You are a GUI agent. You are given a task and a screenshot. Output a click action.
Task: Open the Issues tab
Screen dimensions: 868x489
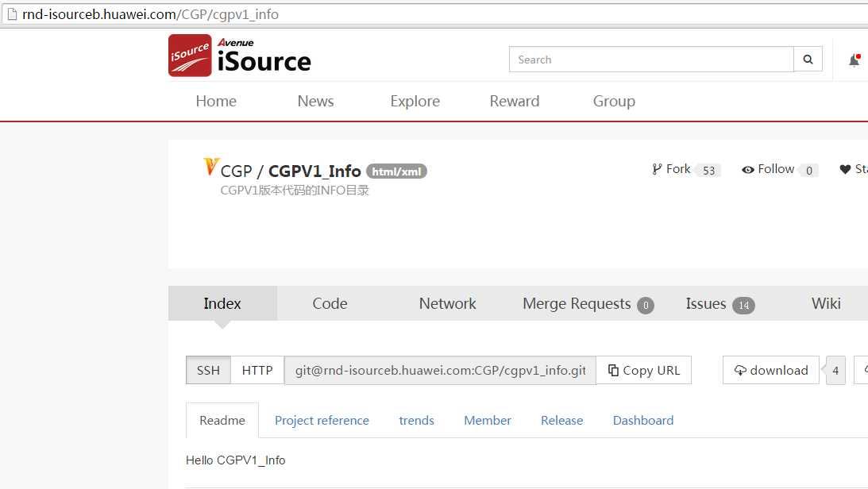pyautogui.click(x=719, y=304)
